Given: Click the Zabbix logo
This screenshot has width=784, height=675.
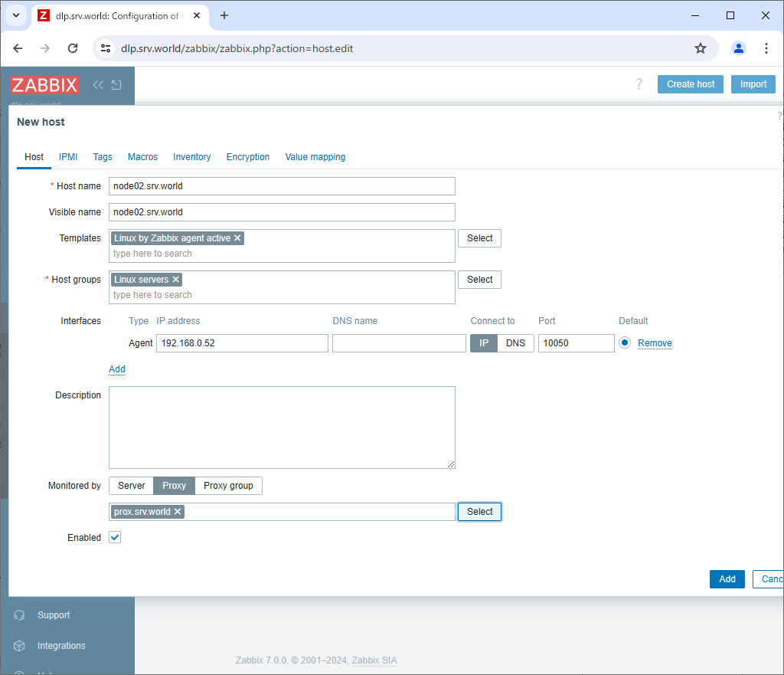Looking at the screenshot, I should point(44,85).
